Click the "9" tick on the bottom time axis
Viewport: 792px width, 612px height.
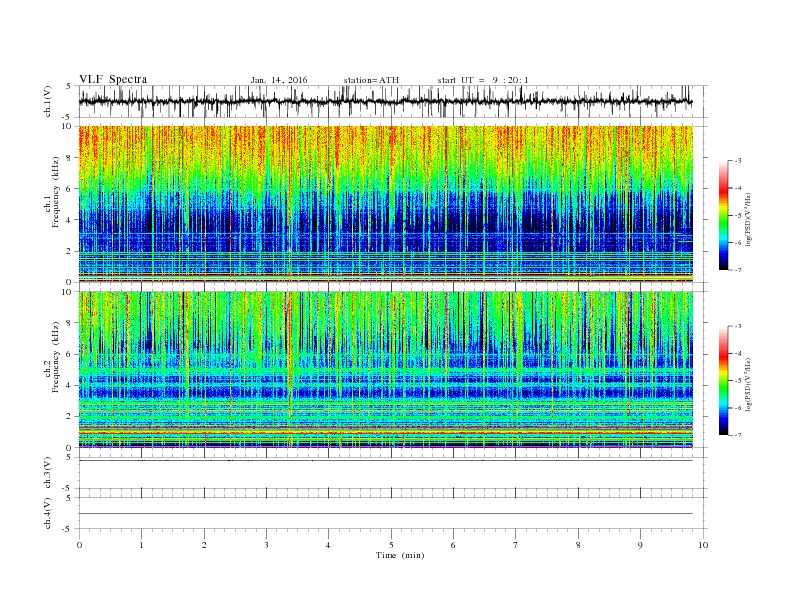click(640, 545)
